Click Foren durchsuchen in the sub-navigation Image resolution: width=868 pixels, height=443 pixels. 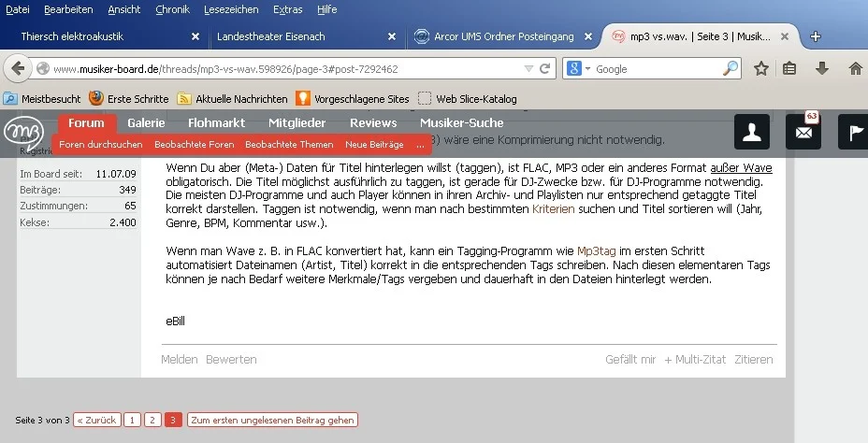[x=101, y=144]
